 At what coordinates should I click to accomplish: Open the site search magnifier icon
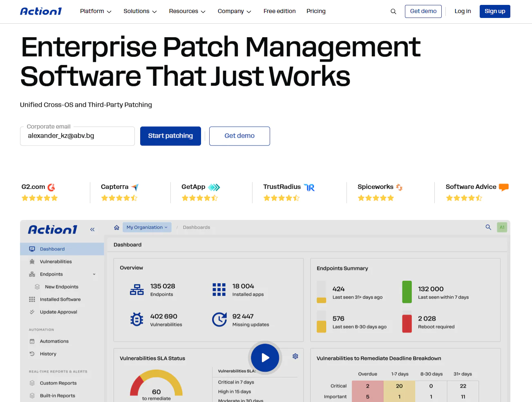[393, 11]
